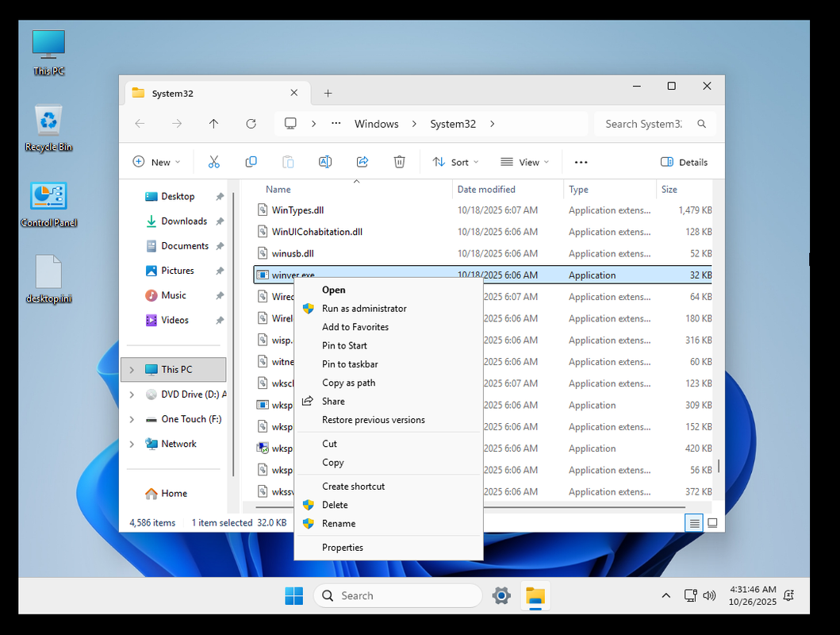Show hidden tray icons chevron
Screen dimensions: 840x635
point(666,595)
